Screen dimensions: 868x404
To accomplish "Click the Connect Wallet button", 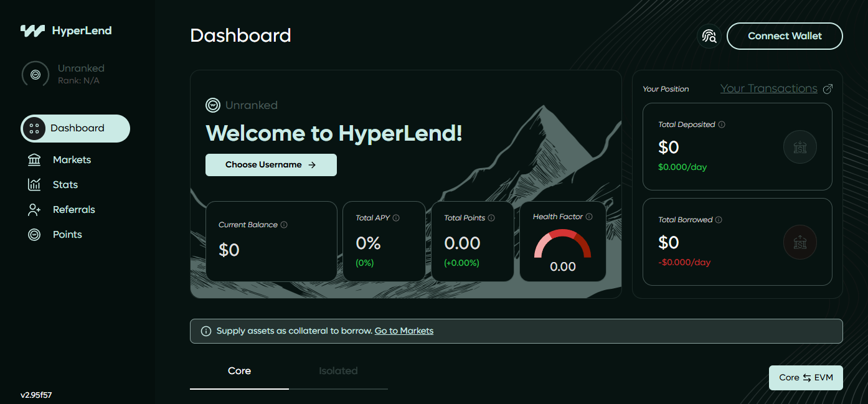I will coord(785,36).
